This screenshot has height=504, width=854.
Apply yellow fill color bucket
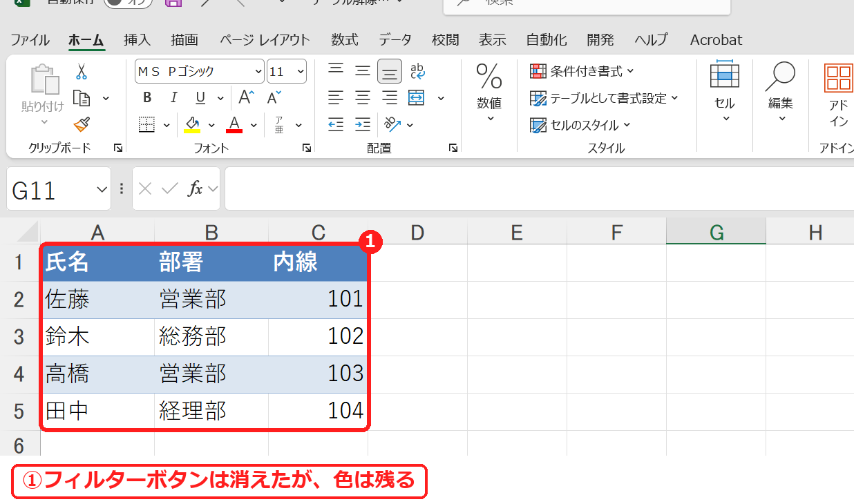click(x=191, y=124)
